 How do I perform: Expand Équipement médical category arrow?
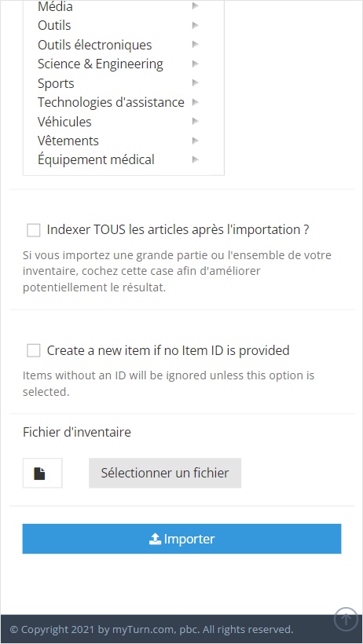pos(196,159)
